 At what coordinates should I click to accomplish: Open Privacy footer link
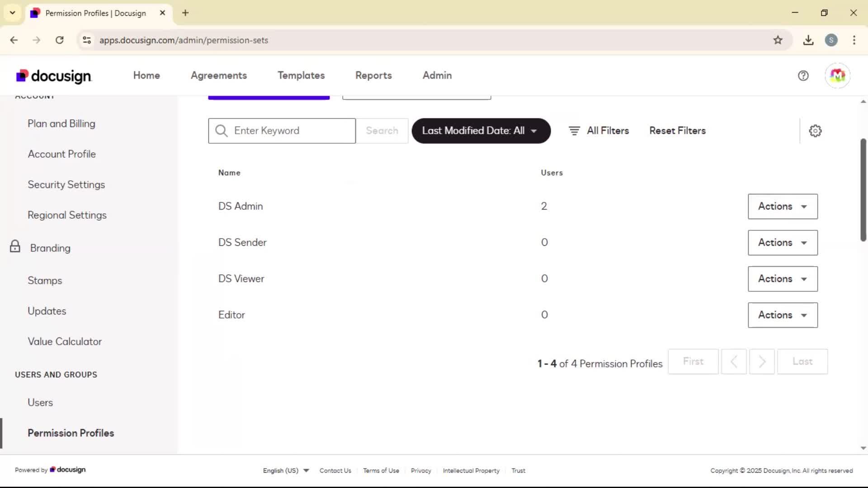point(421,470)
